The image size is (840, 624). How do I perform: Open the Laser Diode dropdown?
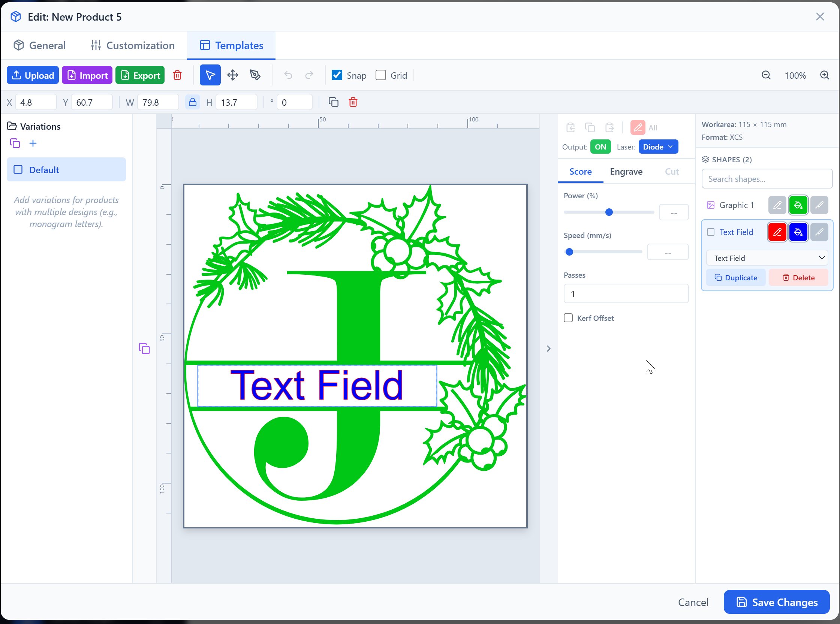tap(658, 147)
